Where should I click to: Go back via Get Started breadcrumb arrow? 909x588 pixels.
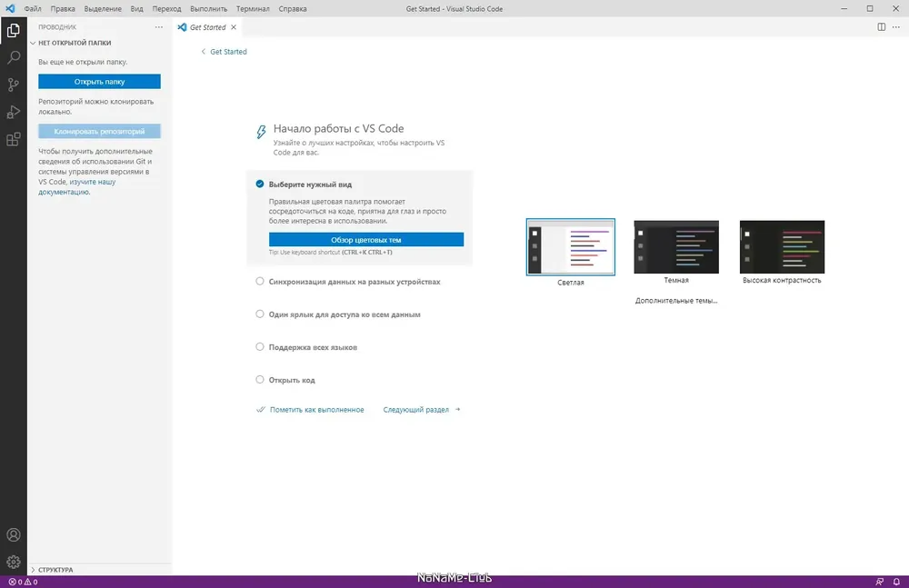tap(203, 52)
